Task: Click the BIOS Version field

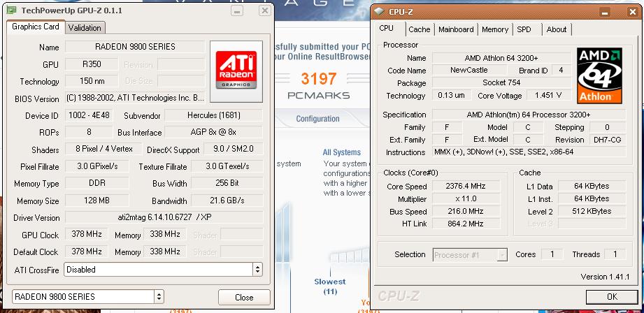Action: click(135, 98)
